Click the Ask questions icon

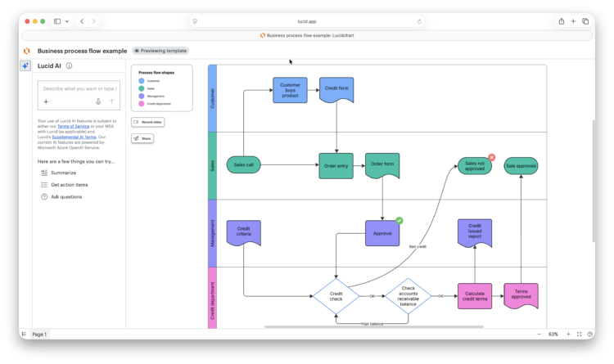[44, 197]
